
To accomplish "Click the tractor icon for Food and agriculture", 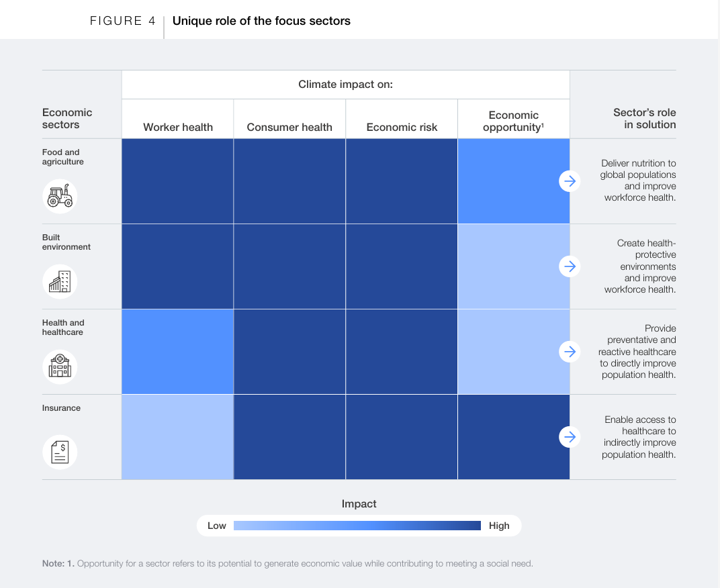I will pos(60,197).
